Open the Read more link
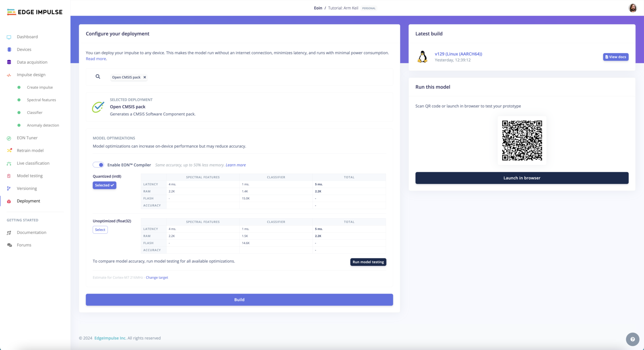This screenshot has height=350, width=644. point(96,59)
